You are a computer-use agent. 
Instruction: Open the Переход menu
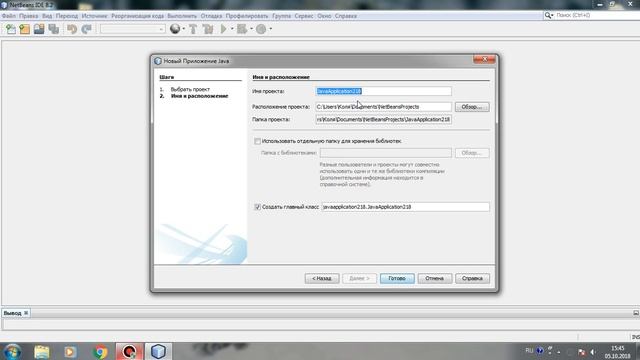[x=67, y=16]
